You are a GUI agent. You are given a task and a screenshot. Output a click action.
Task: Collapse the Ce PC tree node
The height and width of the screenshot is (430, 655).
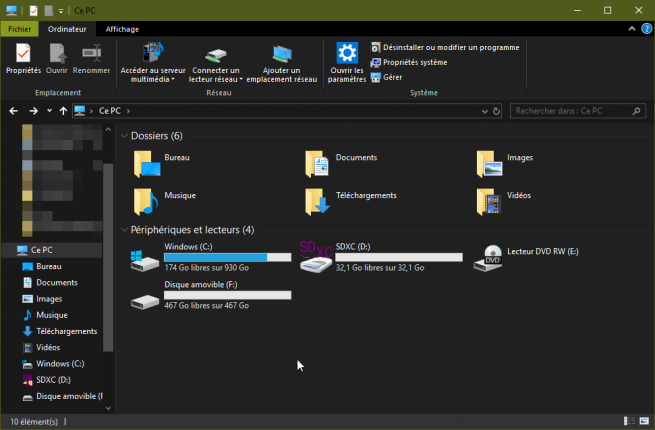click(10, 250)
